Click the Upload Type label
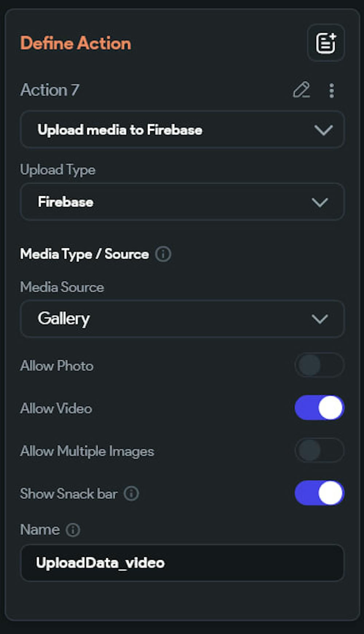This screenshot has width=364, height=634. [x=58, y=170]
